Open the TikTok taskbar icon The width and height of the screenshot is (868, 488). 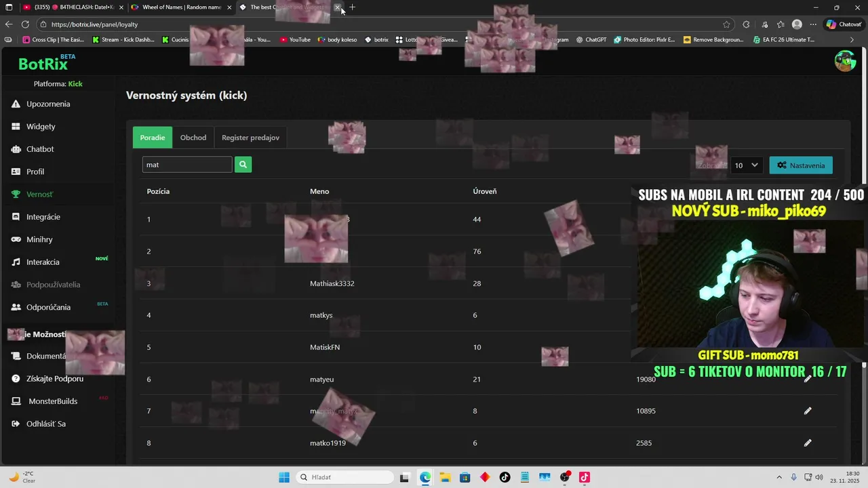click(x=505, y=477)
